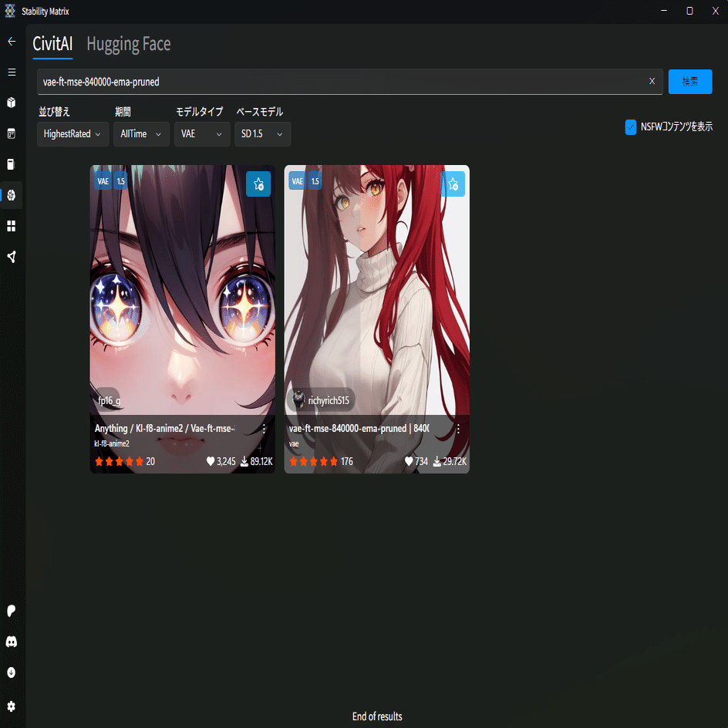Image resolution: width=728 pixels, height=728 pixels.
Task: Switch to the Hugging Face tab
Action: pos(129,44)
